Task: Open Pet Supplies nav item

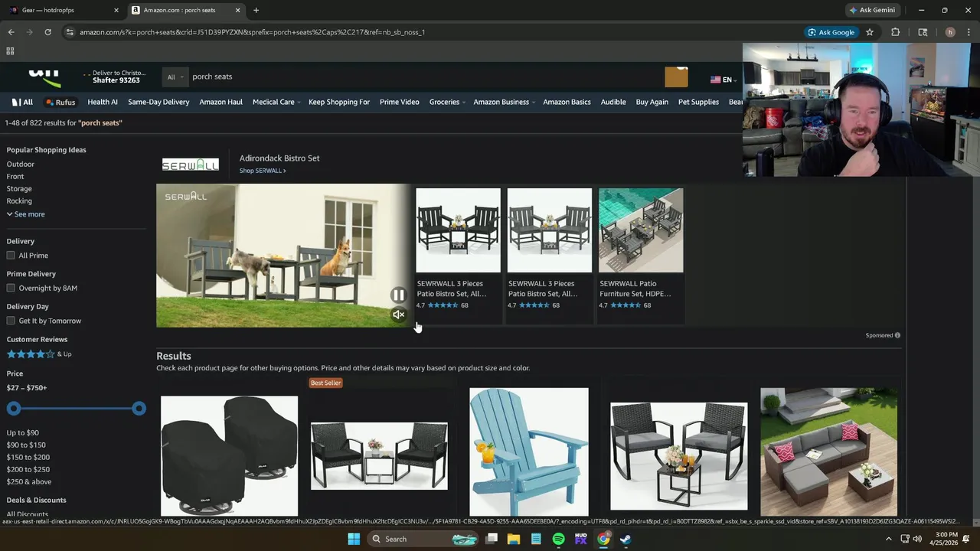Action: 698,102
